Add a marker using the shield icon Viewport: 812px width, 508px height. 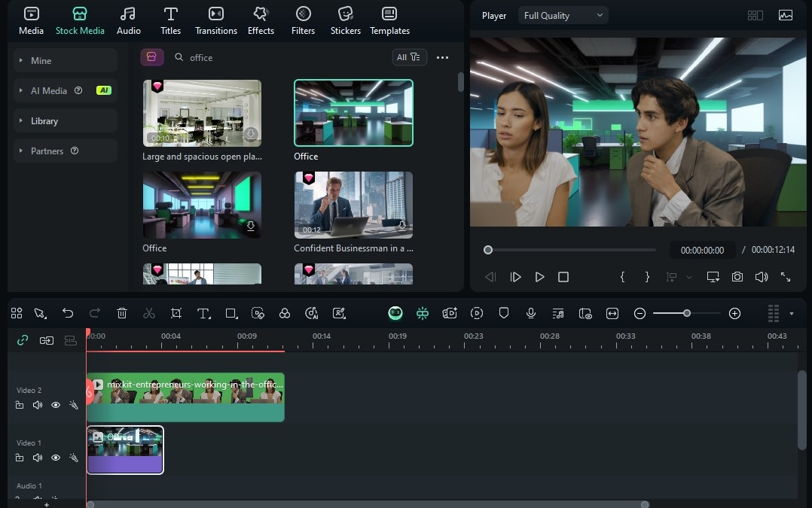tap(504, 313)
